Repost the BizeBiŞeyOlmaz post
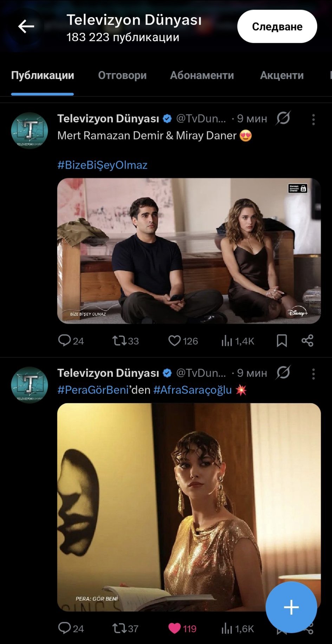The width and height of the screenshot is (332, 644). 119,341
